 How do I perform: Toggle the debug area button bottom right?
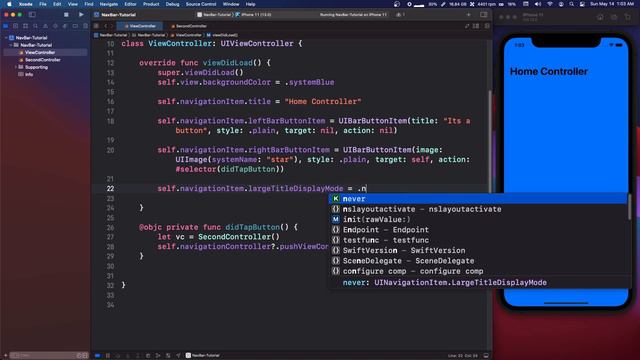click(x=486, y=355)
